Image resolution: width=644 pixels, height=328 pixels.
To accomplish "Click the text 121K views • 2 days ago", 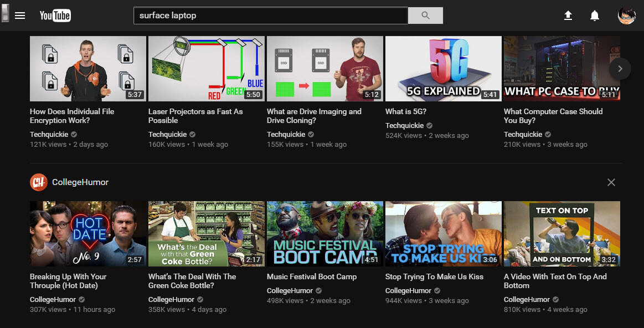I will 69,144.
